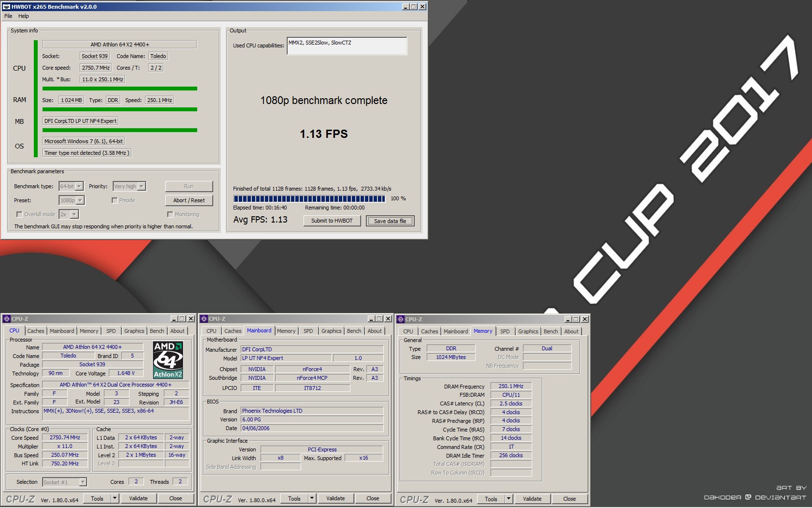Click Save data file button

390,221
